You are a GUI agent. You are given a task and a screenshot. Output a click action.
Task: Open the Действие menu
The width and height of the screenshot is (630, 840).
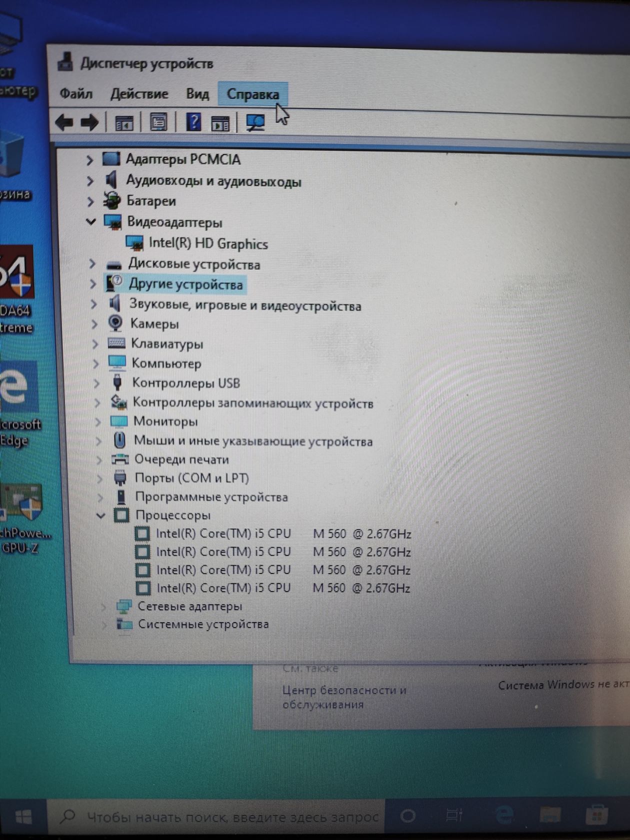point(139,93)
